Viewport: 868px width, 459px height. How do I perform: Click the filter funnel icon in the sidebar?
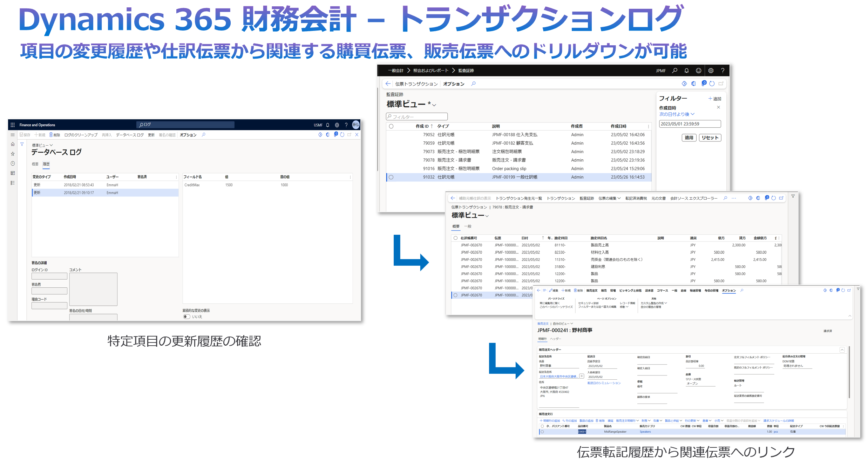22,144
